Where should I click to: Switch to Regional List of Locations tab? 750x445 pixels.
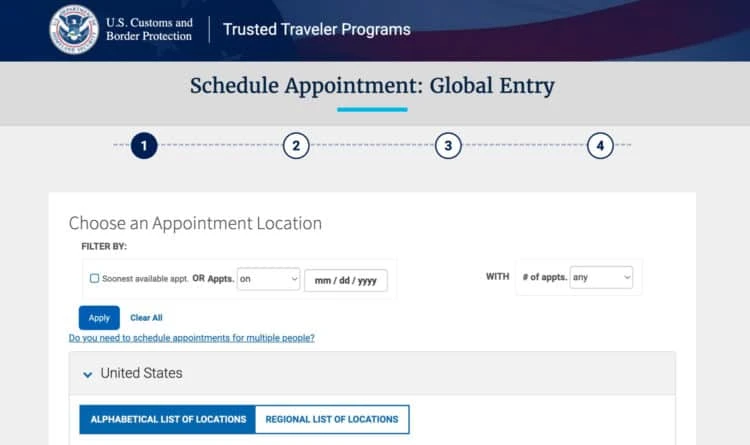point(332,419)
